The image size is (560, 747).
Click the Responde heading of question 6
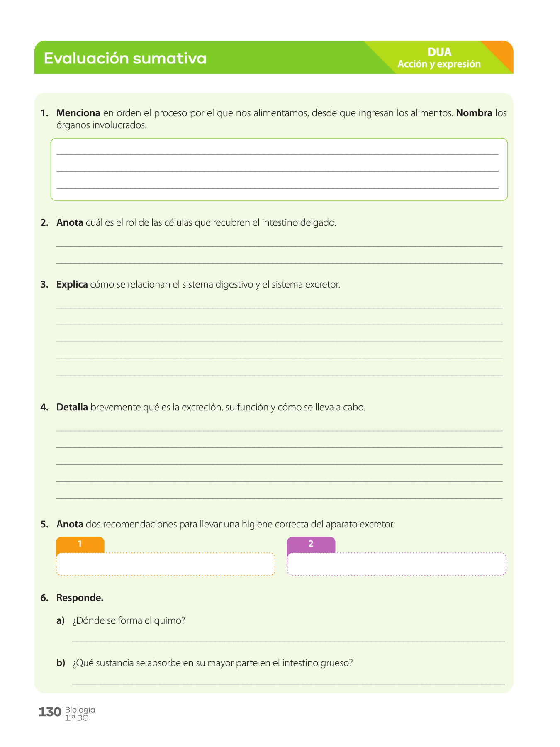click(x=80, y=598)
